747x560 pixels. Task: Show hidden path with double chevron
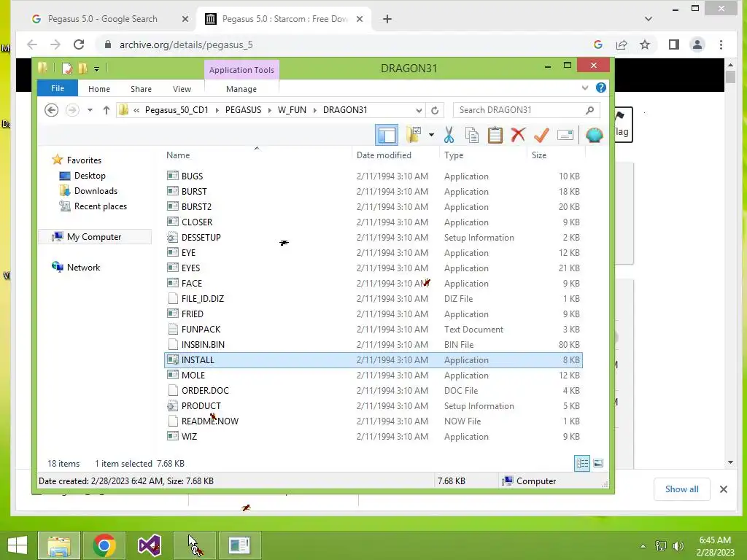coord(136,110)
